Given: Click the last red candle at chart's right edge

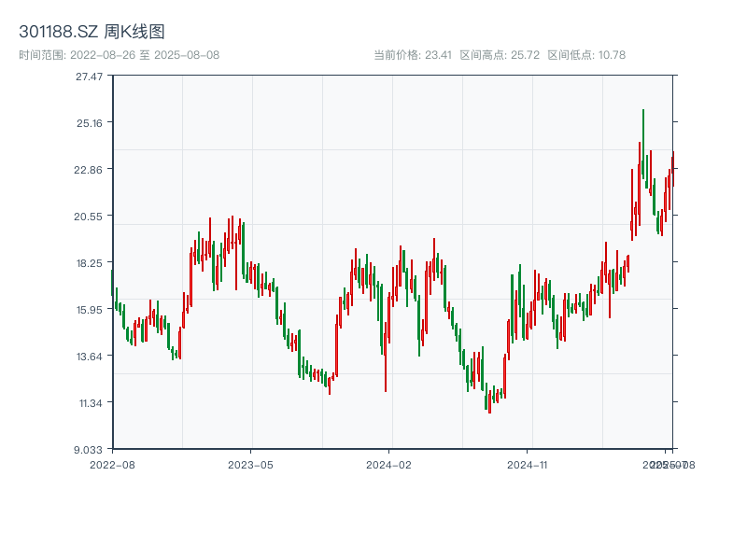Looking at the screenshot, I should point(673,169).
